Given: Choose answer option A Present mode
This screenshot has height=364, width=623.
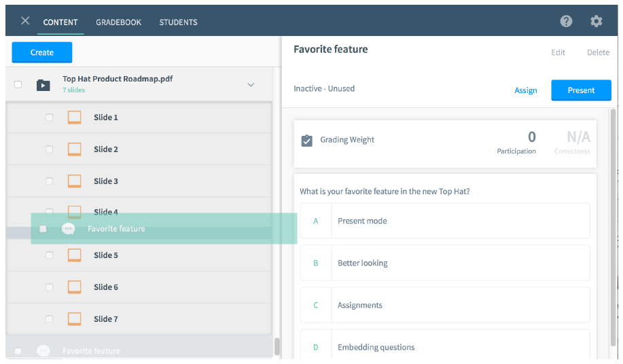Looking at the screenshot, I should pos(445,221).
